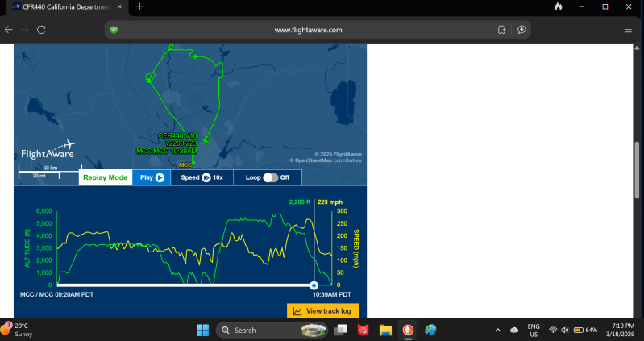
Task: Click the duck AI chat icon
Action: click(x=521, y=30)
